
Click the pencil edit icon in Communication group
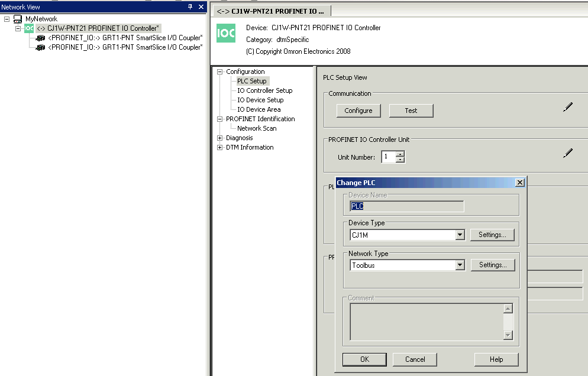tap(568, 107)
